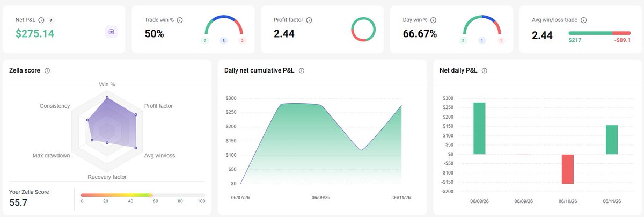The width and height of the screenshot is (644, 217).
Task: Click the 50% trade win value
Action: click(x=155, y=34)
